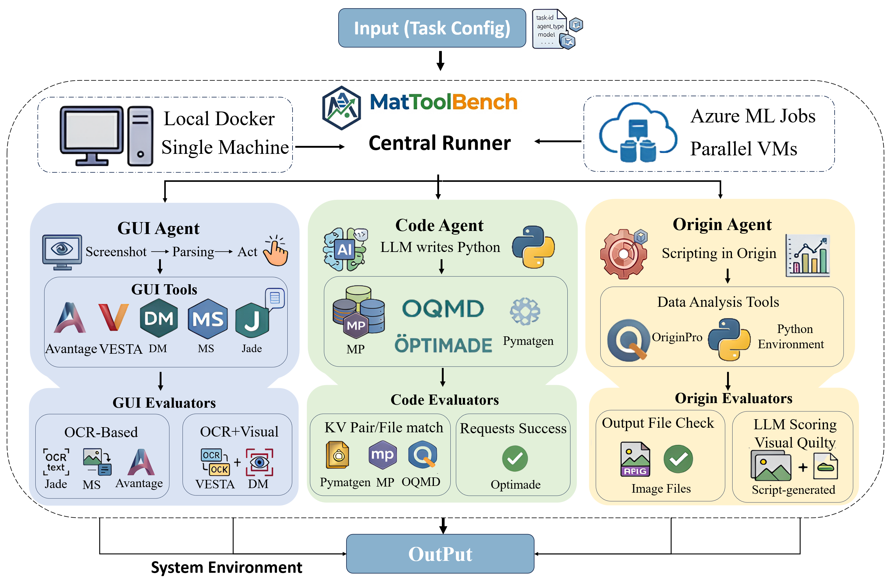
Task: Click the MatToolBench hexagon logo
Action: [341, 108]
